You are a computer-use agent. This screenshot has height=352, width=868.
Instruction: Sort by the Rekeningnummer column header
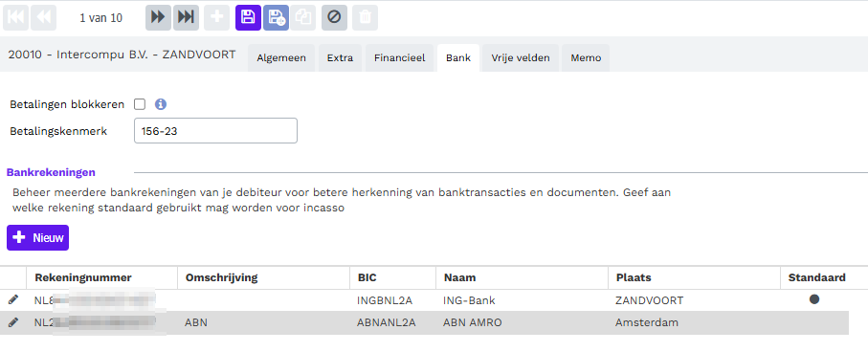pyautogui.click(x=83, y=277)
